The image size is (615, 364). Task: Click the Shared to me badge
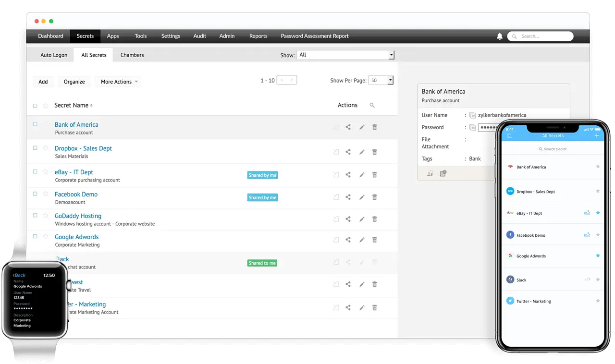[262, 263]
